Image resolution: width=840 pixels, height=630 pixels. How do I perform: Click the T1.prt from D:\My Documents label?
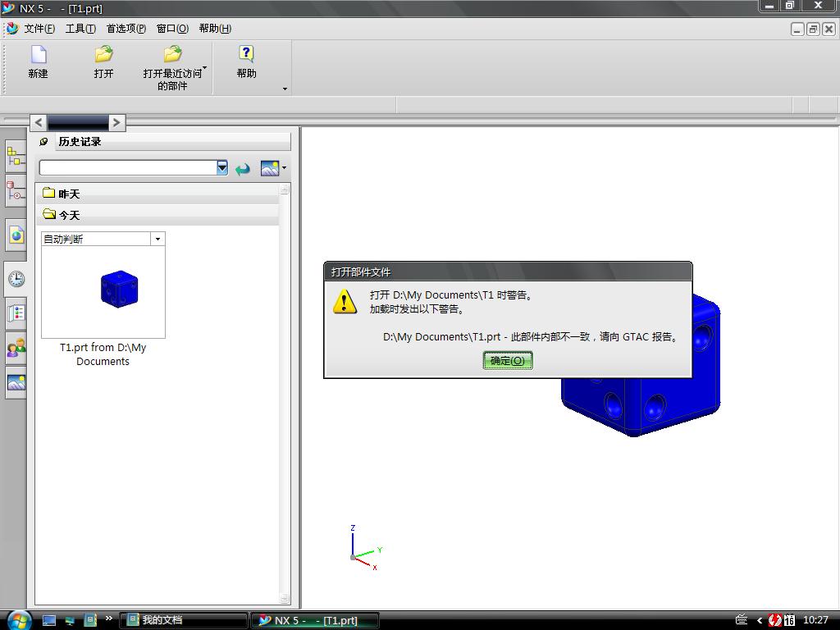click(x=103, y=354)
